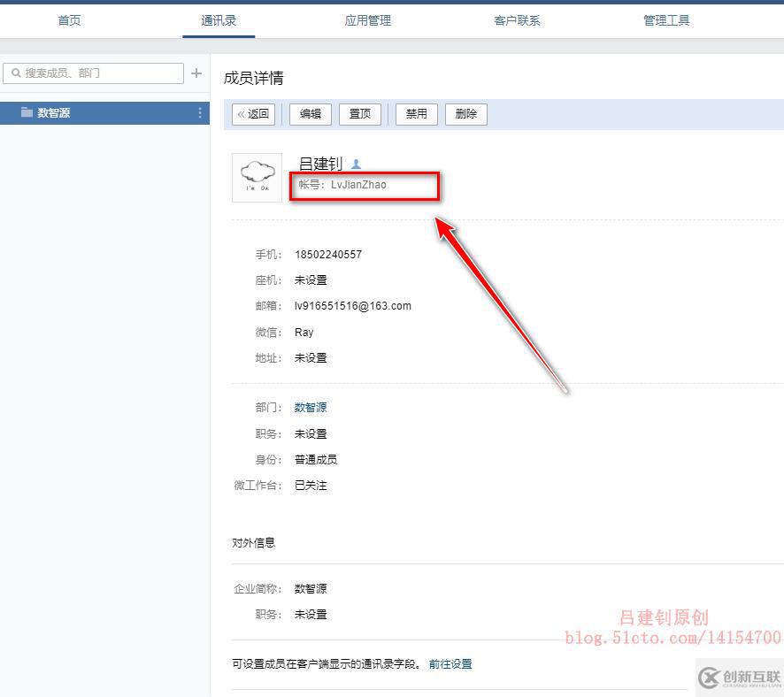Screen dimensions: 784x697
Task: Open the 管理工具 tab
Action: point(666,19)
